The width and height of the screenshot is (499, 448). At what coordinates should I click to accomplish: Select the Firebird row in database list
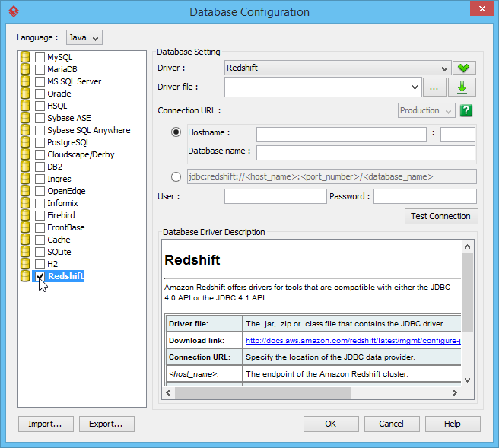[x=61, y=215]
